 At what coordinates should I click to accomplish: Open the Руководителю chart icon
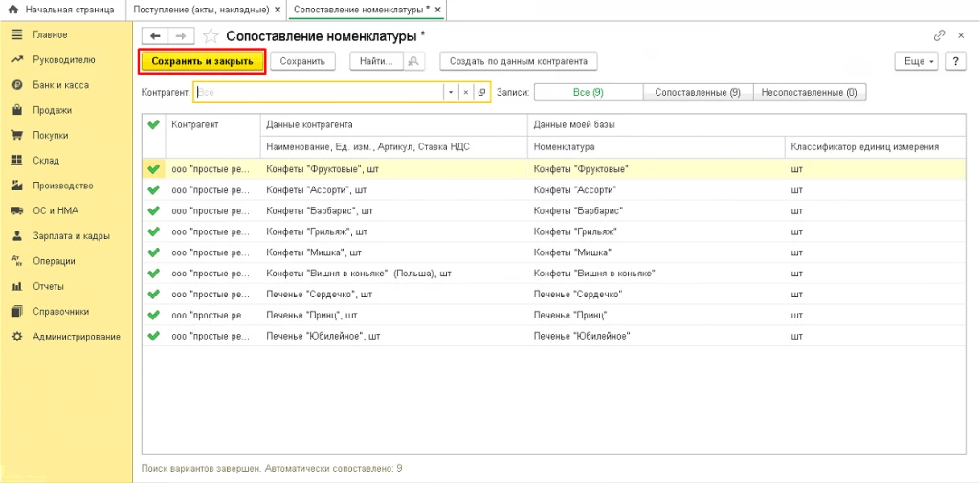17,60
